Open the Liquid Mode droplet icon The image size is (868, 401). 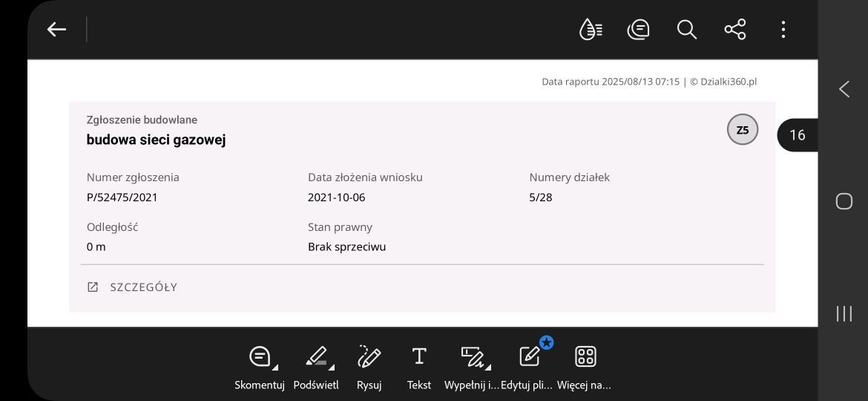pyautogui.click(x=591, y=30)
